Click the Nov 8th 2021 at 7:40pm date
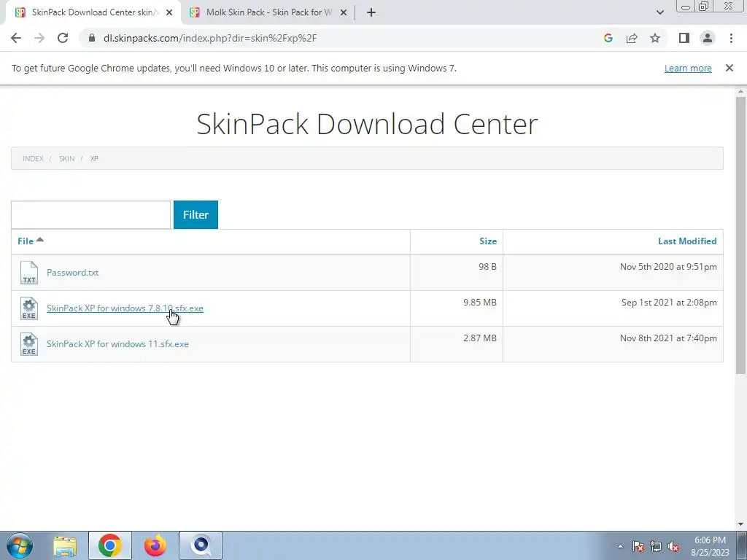 (x=668, y=338)
